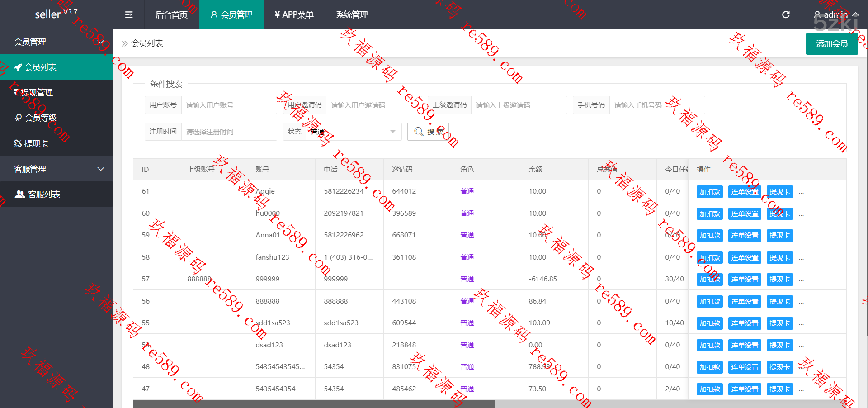Collapse the 客服管理 sidebar section
This screenshot has width=868, height=408.
101,169
